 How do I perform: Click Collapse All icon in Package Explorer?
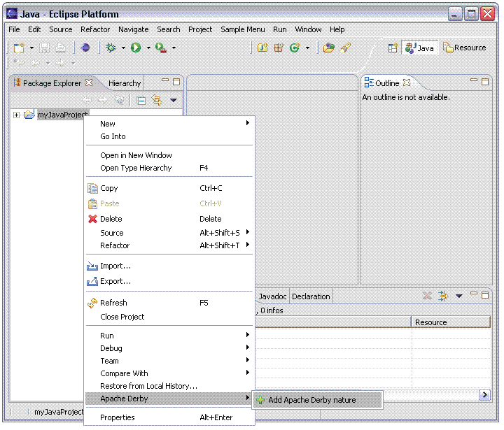pyautogui.click(x=141, y=101)
